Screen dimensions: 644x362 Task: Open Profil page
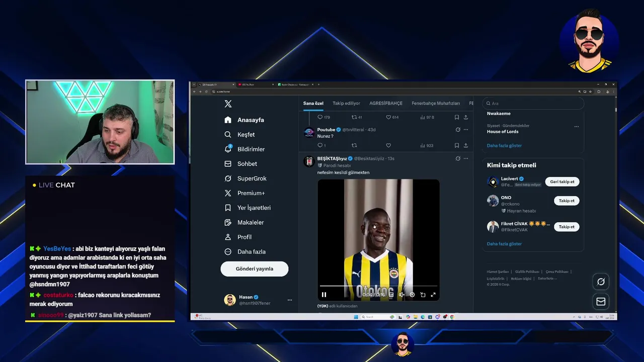click(238, 237)
